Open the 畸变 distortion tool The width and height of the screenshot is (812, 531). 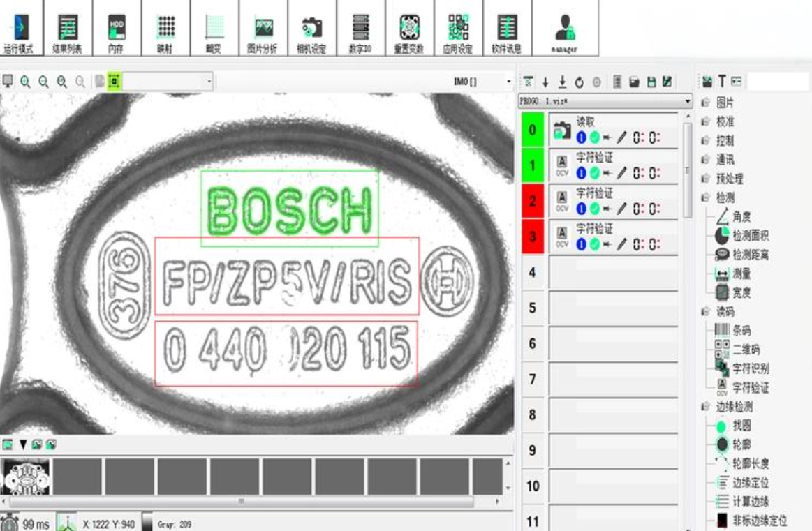214,29
